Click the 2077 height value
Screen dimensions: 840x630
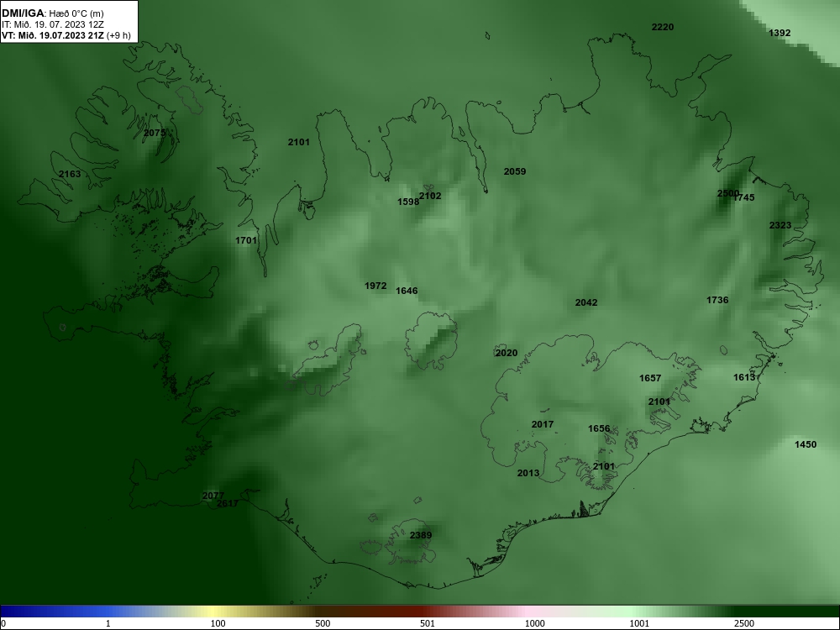(213, 496)
